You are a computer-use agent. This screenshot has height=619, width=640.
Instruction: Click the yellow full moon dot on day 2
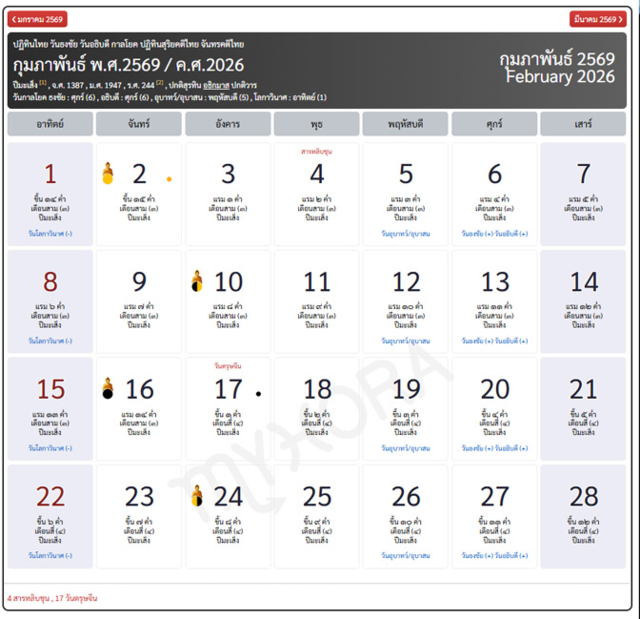[169, 180]
